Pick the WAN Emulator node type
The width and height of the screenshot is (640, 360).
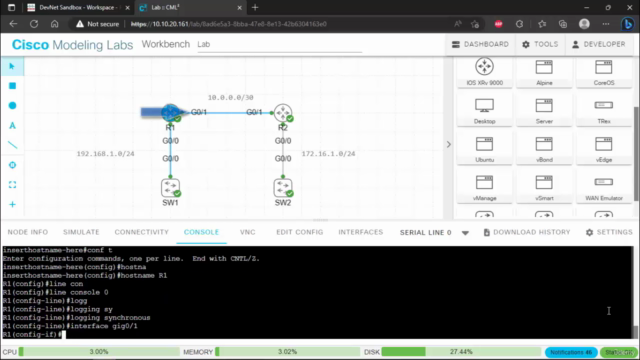pyautogui.click(x=604, y=187)
